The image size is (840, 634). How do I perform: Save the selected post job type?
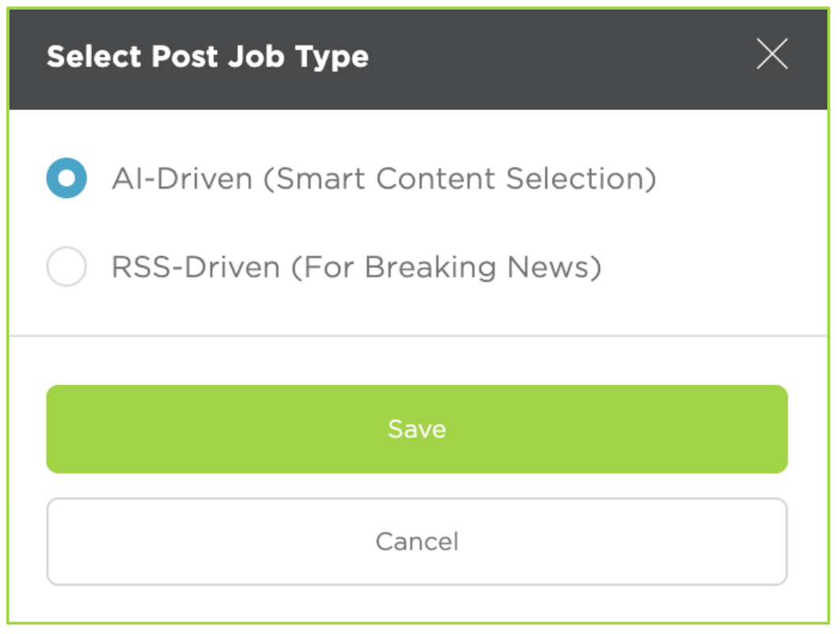point(417,429)
